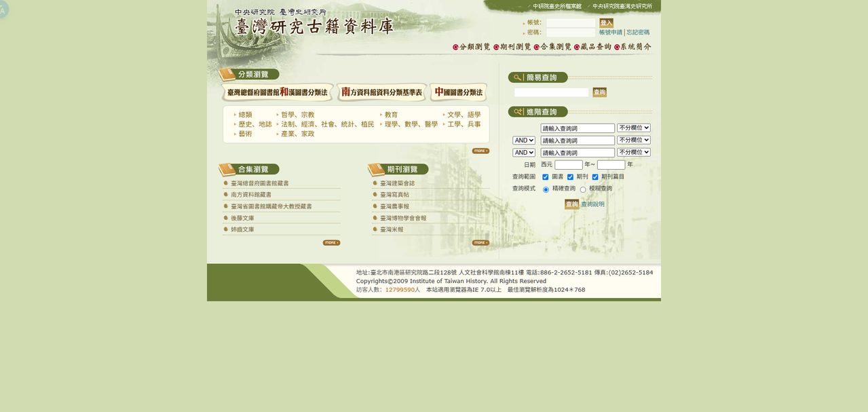
Task: Click the 臺灣研究古籍資料庫 site logo
Action: coord(314,26)
